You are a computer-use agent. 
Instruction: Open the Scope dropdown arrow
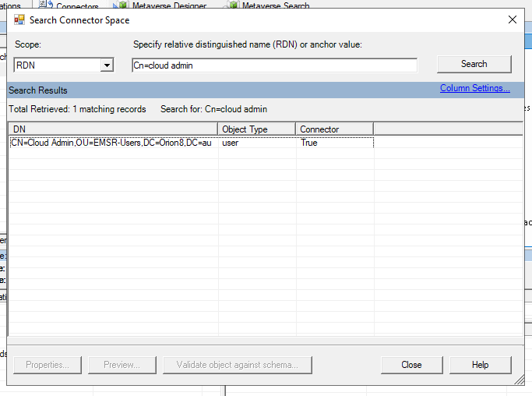click(107, 65)
